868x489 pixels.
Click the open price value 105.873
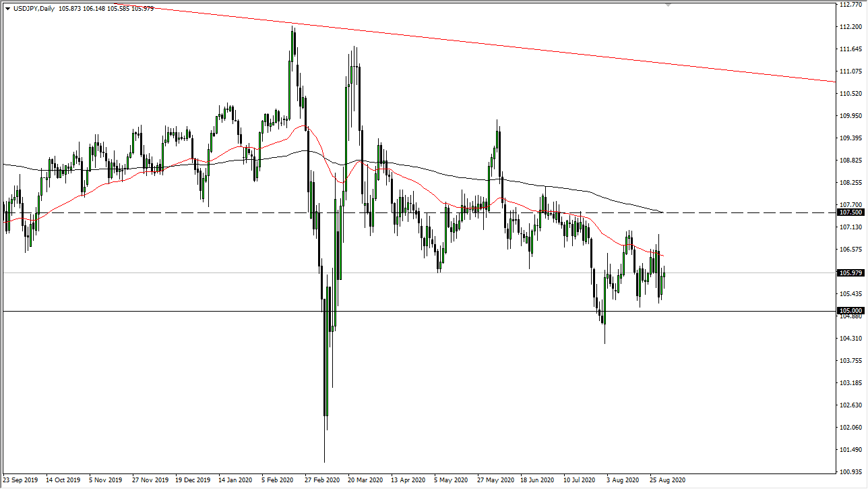coord(71,9)
